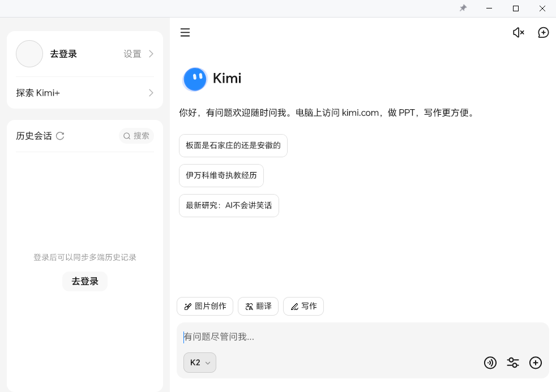
Task: Minimize the Kimi window
Action: coord(489,8)
